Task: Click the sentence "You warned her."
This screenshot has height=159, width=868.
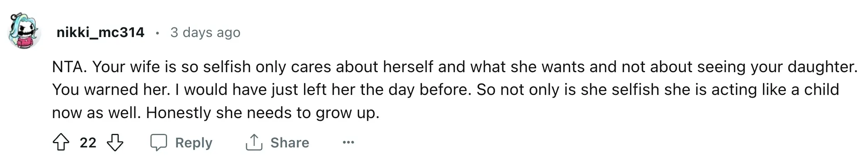Action: point(111,90)
